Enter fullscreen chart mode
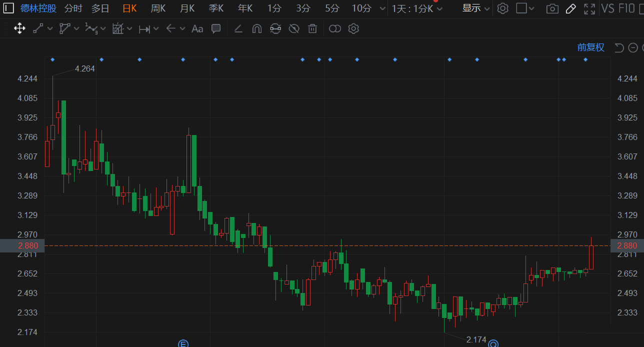The width and height of the screenshot is (644, 347). [589, 8]
